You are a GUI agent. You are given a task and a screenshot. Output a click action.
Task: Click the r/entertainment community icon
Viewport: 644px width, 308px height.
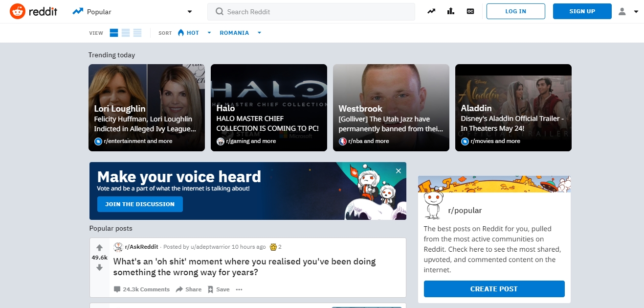(98, 141)
